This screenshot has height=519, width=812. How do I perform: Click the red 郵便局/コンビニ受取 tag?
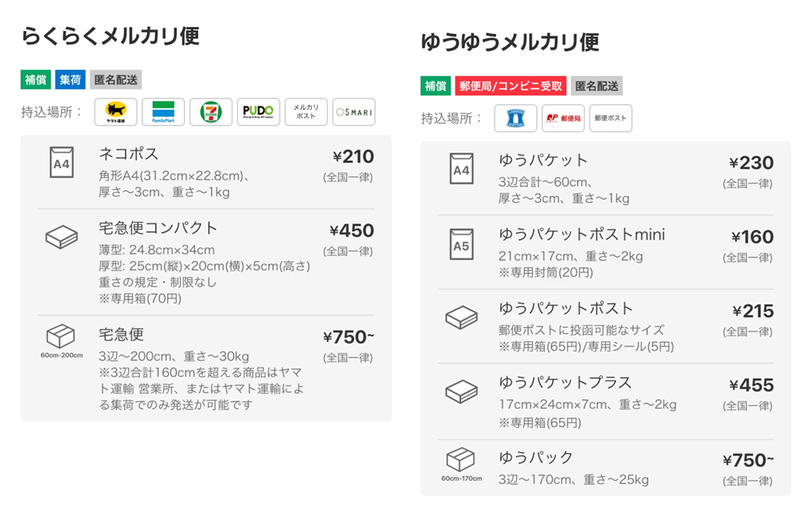511,86
